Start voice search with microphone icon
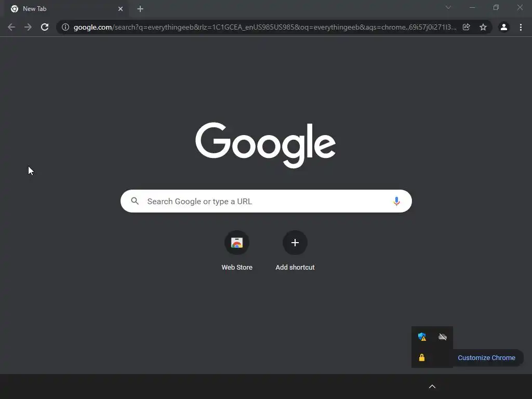Image resolution: width=532 pixels, height=399 pixels. tap(396, 201)
